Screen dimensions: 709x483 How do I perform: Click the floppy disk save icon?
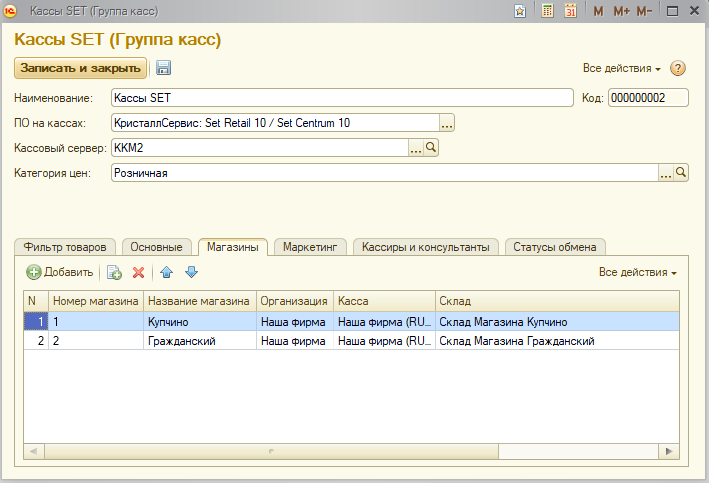coord(163,68)
